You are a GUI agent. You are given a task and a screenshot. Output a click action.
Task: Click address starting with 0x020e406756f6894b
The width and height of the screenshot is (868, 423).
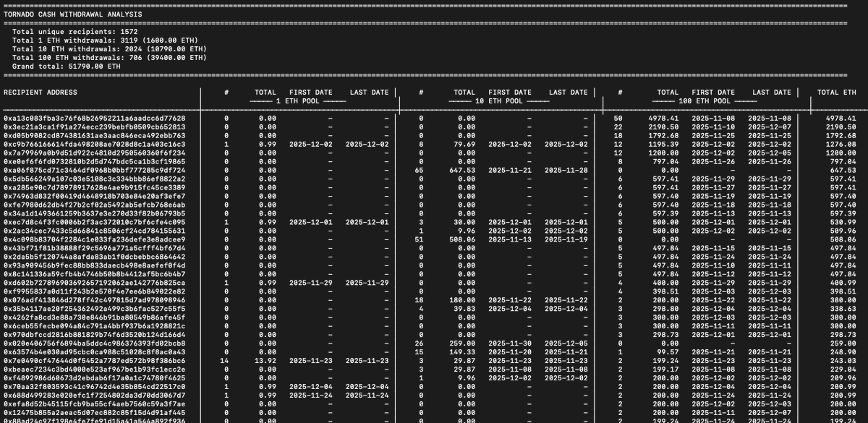(x=95, y=344)
